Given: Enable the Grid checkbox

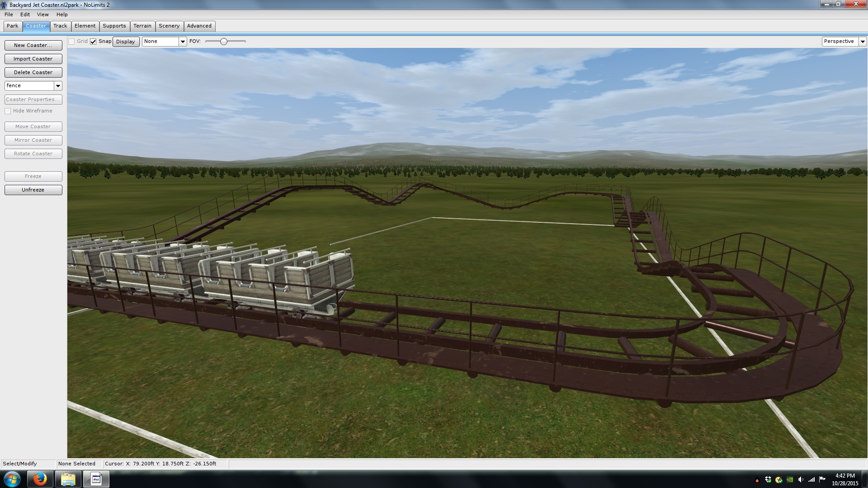Looking at the screenshot, I should pos(71,42).
